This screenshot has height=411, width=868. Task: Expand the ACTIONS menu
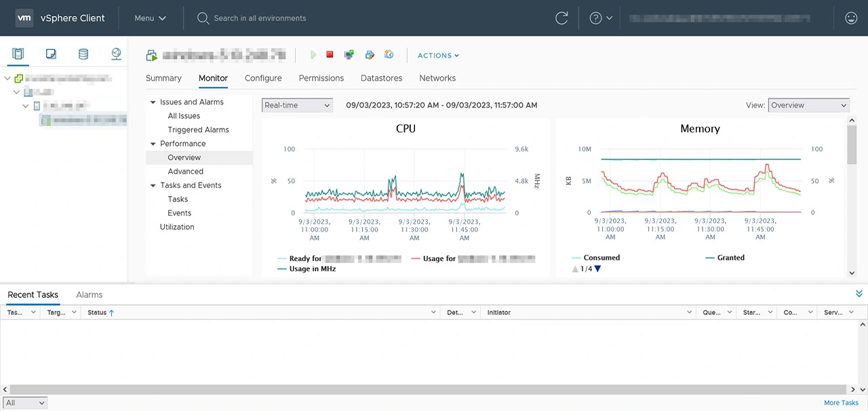pyautogui.click(x=438, y=56)
